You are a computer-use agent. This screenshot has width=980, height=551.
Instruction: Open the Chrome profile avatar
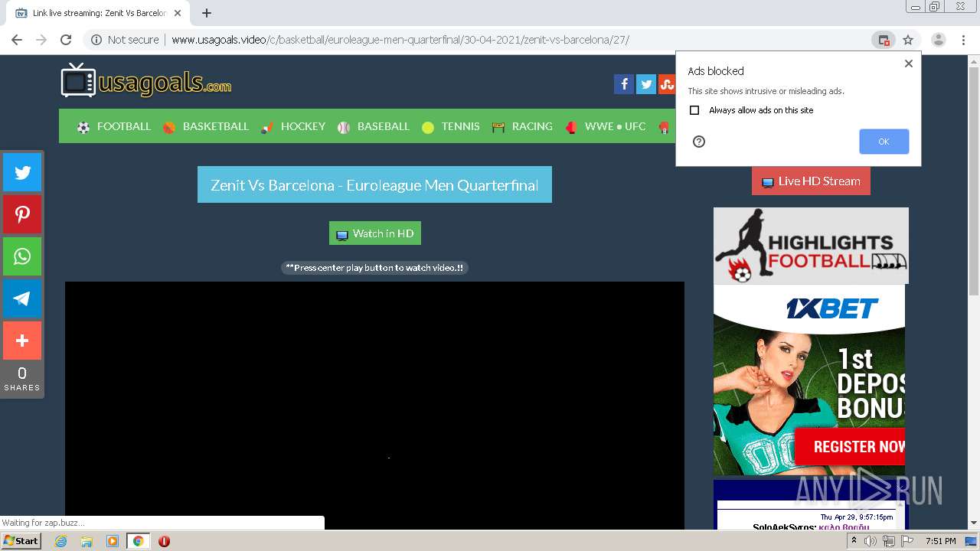coord(938,40)
